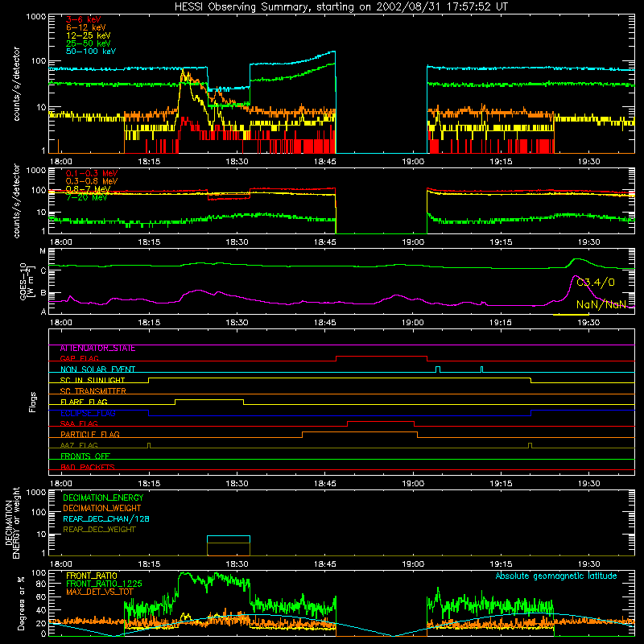Screen dimensions: 644x644
Task: Click the Absolute geomagnetic latitude label
Action: pyautogui.click(x=556, y=576)
